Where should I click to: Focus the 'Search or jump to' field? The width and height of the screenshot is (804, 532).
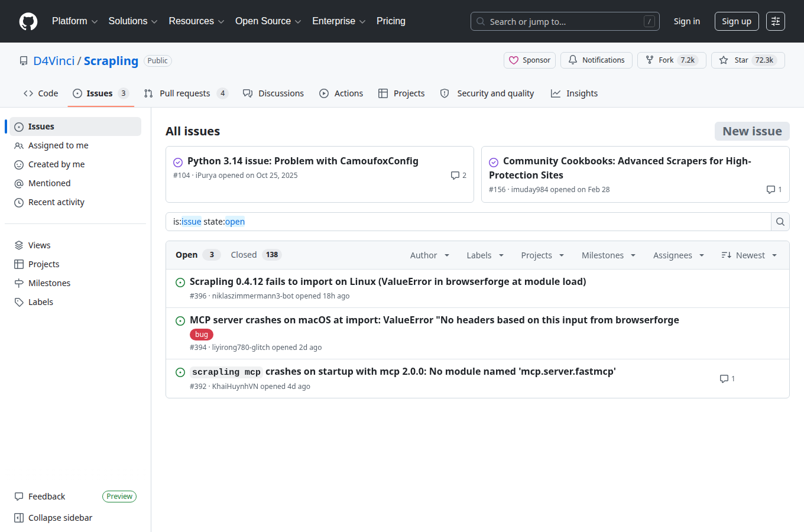[565, 21]
